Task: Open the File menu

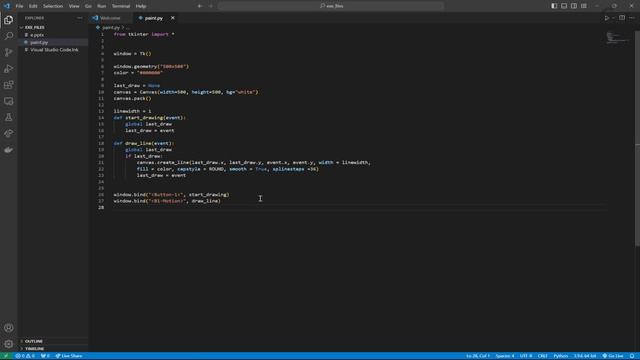Action: pyautogui.click(x=19, y=6)
